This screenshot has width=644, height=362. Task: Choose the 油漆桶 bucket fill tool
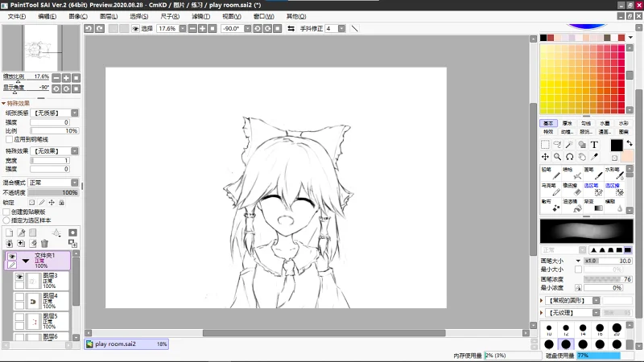pos(572,205)
